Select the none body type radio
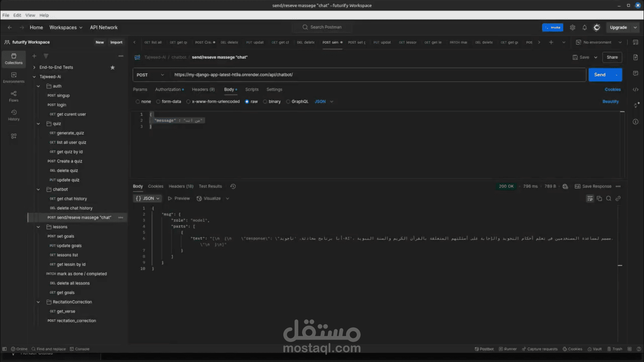 coord(138,102)
